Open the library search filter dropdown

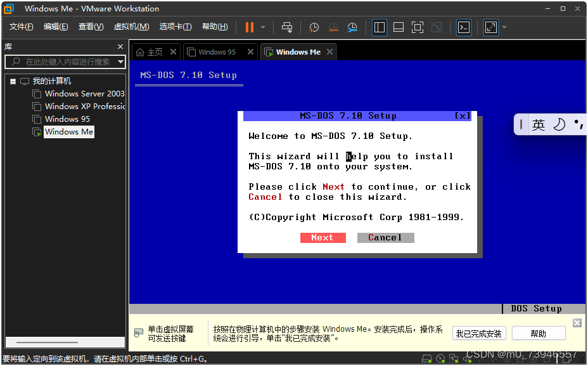pos(121,62)
